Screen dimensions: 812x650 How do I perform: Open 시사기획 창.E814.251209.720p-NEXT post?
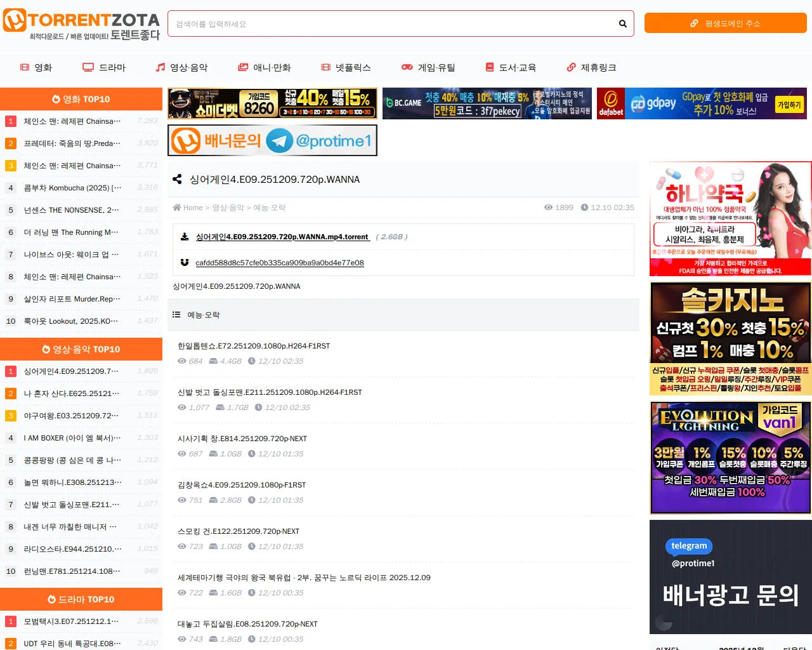pos(242,439)
